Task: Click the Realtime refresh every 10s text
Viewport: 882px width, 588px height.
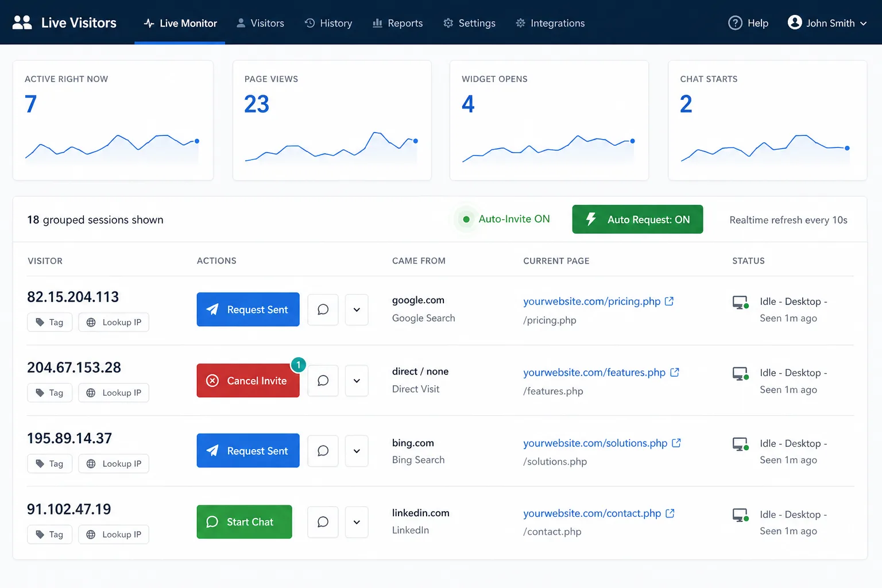Action: click(788, 220)
